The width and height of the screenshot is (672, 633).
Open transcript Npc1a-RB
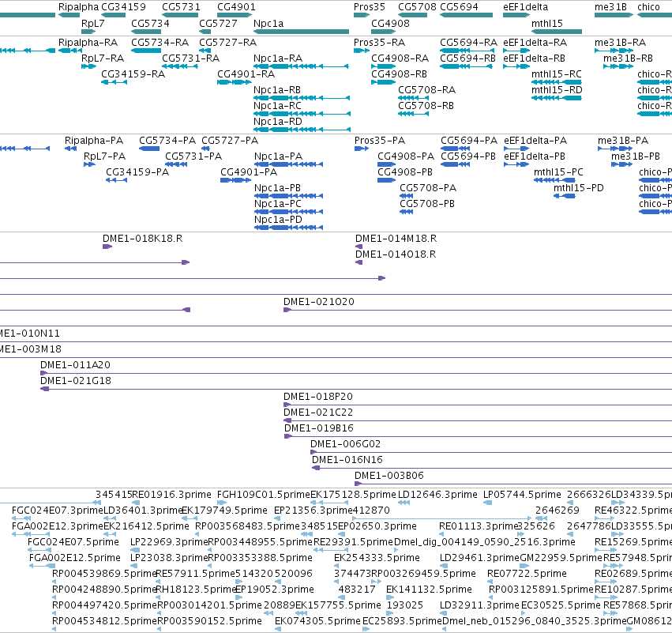[x=277, y=90]
